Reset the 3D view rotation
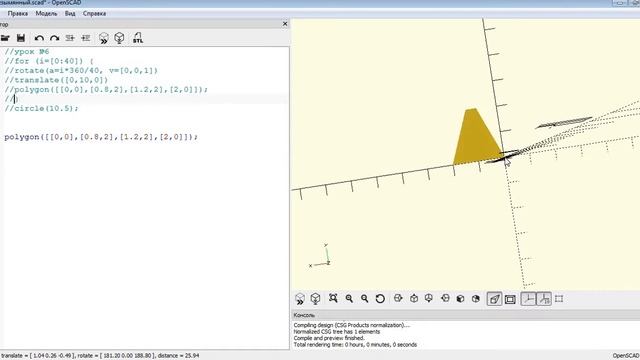Viewport: 640px width, 360px height. [x=380, y=299]
